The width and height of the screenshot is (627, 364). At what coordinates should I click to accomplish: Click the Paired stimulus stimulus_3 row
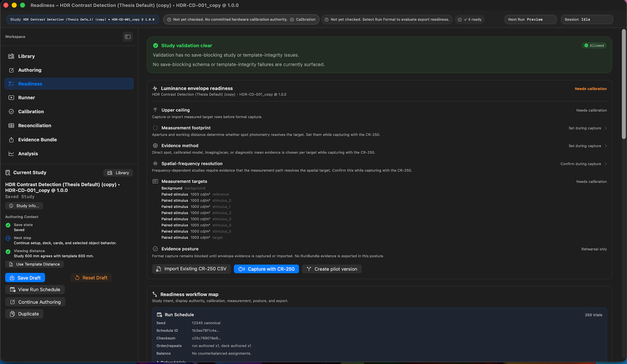(196, 219)
